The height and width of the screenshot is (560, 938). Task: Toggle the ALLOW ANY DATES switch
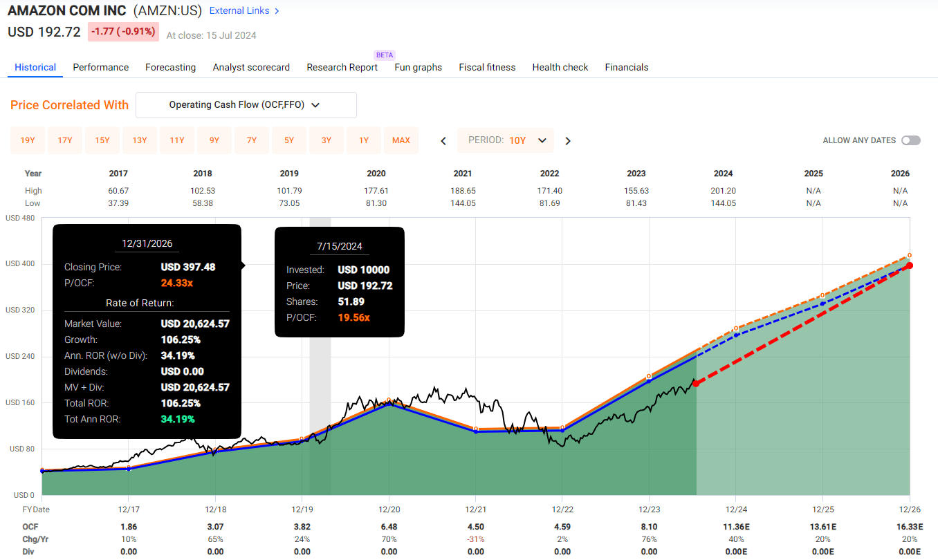(x=911, y=140)
